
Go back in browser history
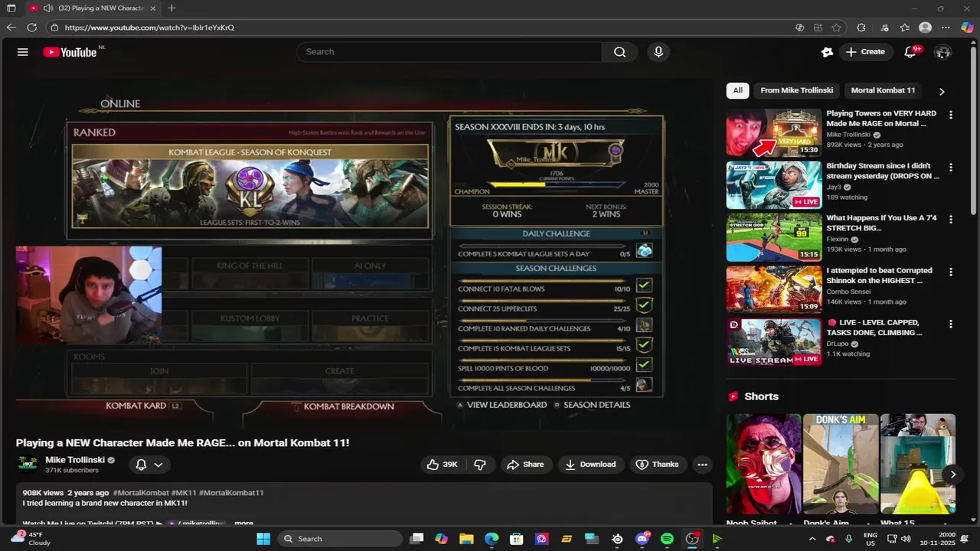[11, 28]
